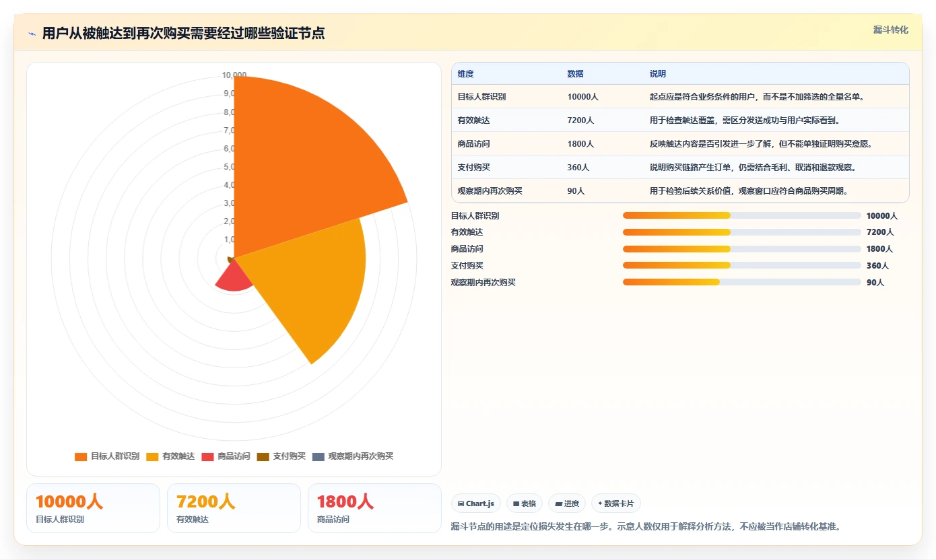Click description starting 用于检验后续关系价值

749,191
